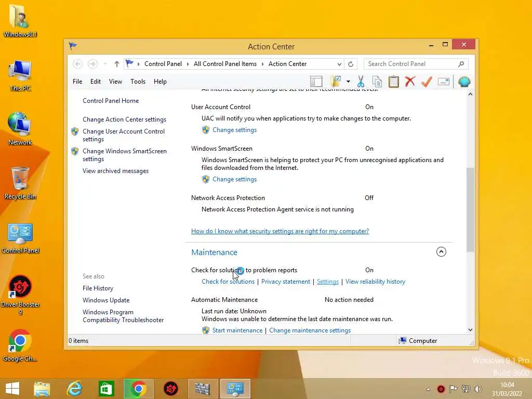Click the Check for solutions link
The width and height of the screenshot is (532, 399).
click(x=228, y=282)
